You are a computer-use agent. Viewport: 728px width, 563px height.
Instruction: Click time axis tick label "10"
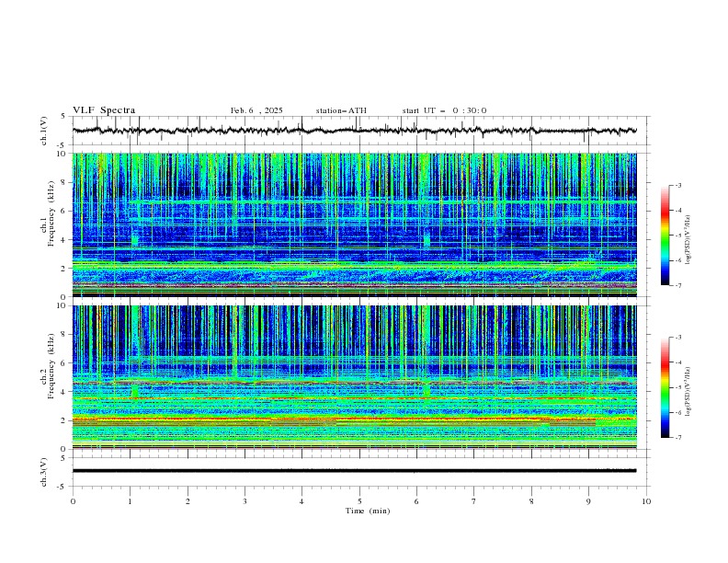tap(646, 501)
